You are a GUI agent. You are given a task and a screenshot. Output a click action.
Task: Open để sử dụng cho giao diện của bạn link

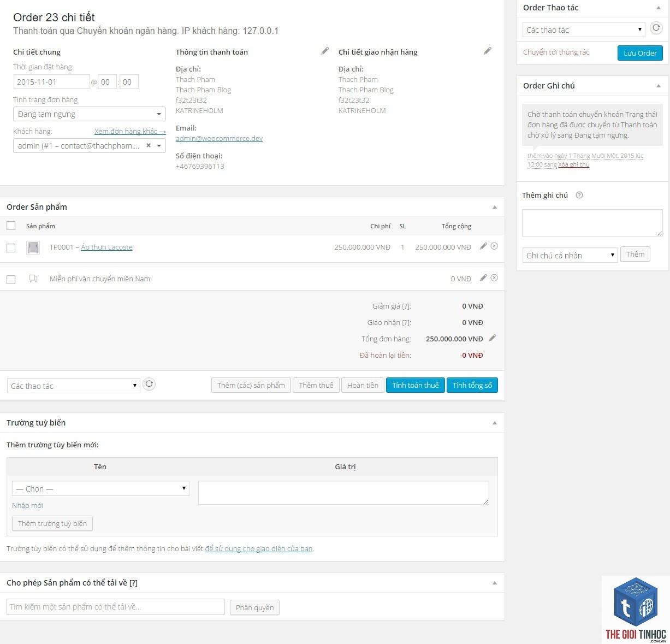259,548
